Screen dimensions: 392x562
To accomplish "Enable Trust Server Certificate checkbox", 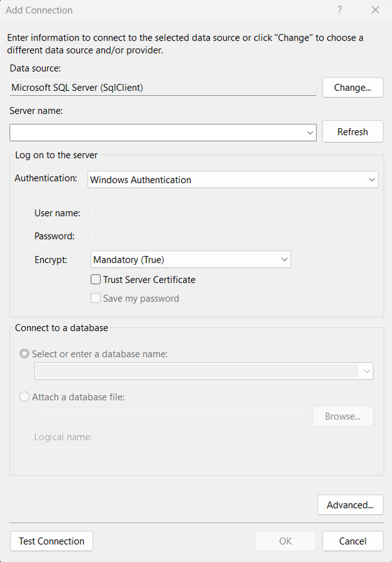I will 96,280.
